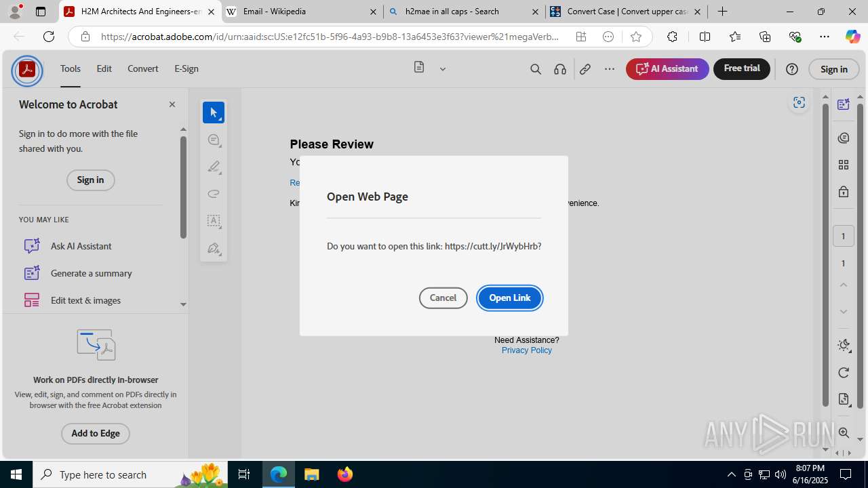The image size is (868, 488).
Task: Open the Convert menu
Action: tap(143, 68)
